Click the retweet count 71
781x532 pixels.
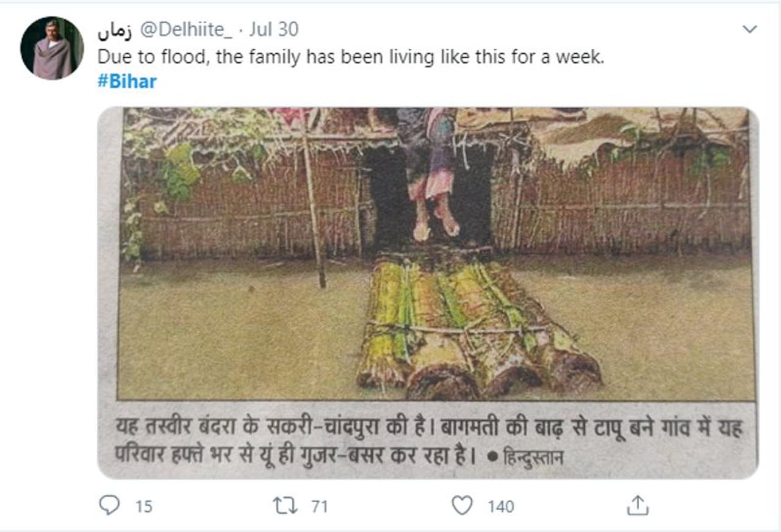pos(319,506)
